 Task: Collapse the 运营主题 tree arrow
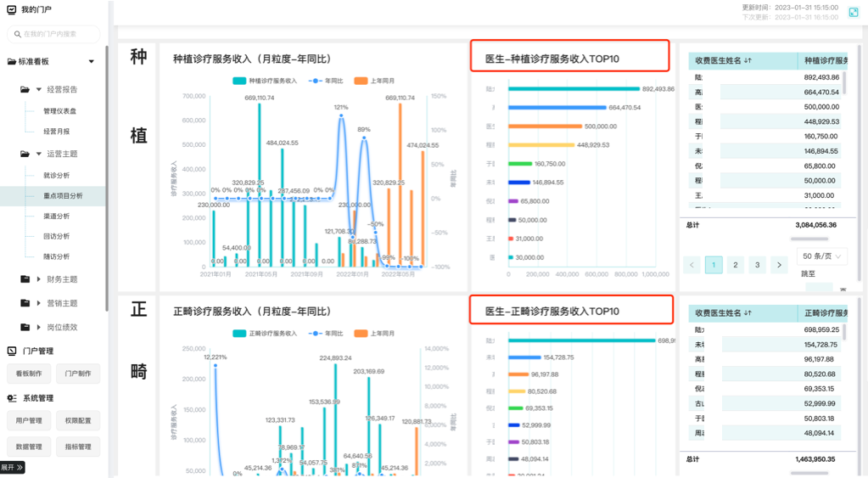39,154
